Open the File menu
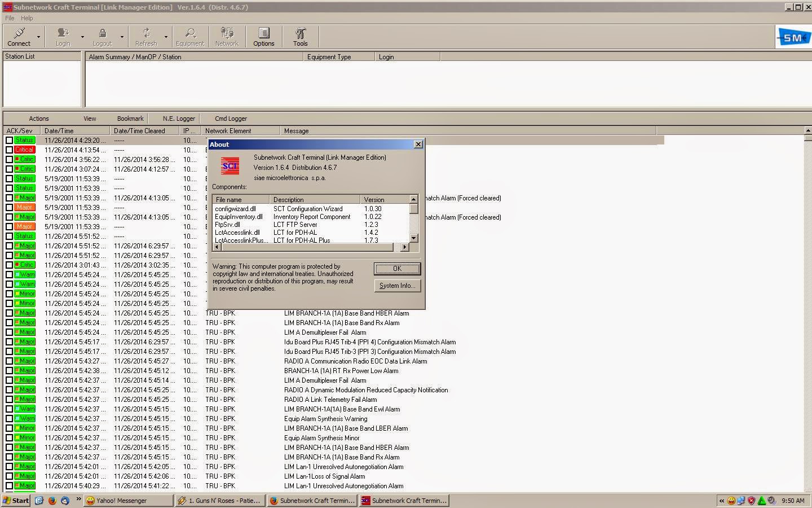 click(x=10, y=18)
